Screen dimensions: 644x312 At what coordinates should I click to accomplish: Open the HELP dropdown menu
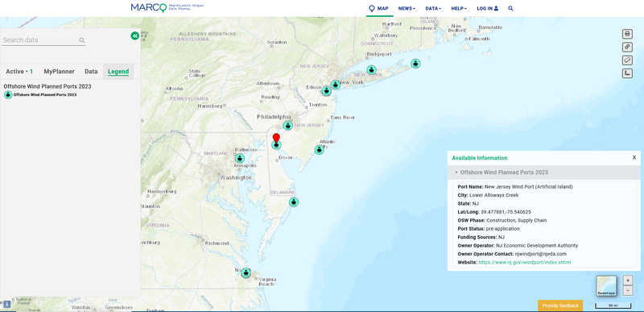(x=459, y=8)
